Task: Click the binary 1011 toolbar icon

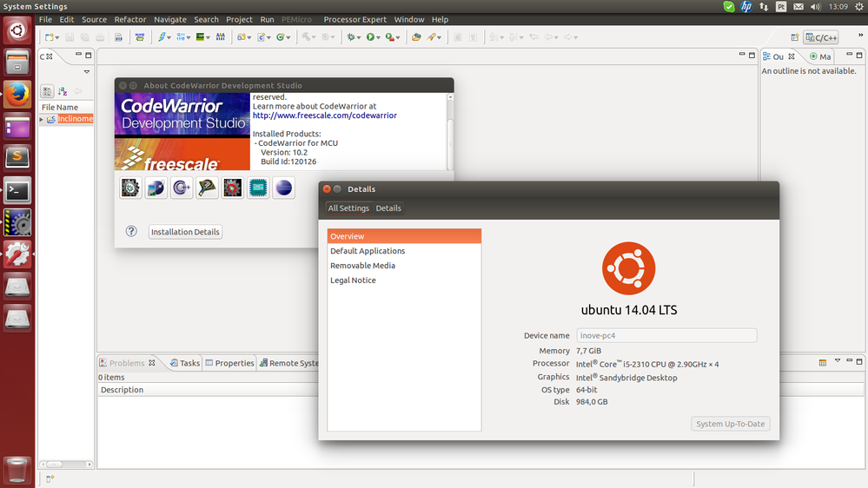Action: (x=181, y=37)
